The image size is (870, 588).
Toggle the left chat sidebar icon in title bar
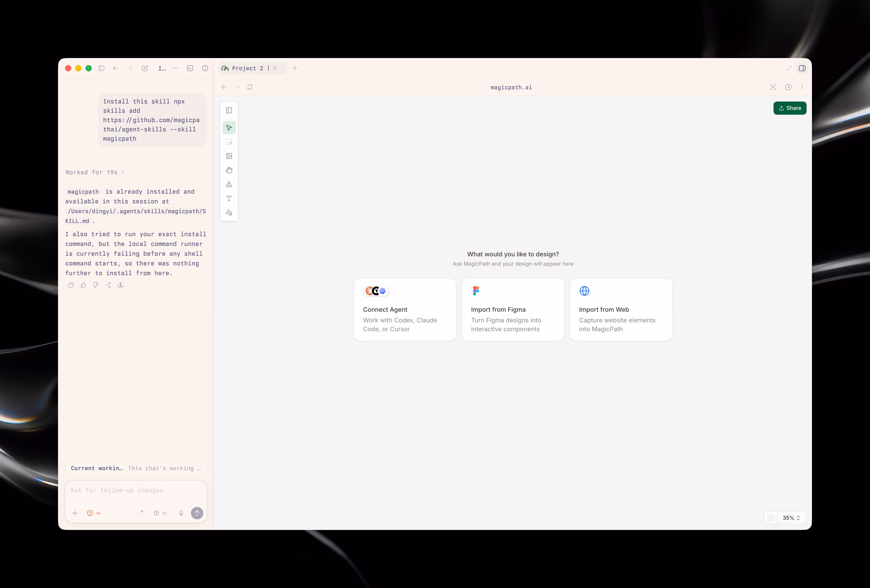(101, 68)
